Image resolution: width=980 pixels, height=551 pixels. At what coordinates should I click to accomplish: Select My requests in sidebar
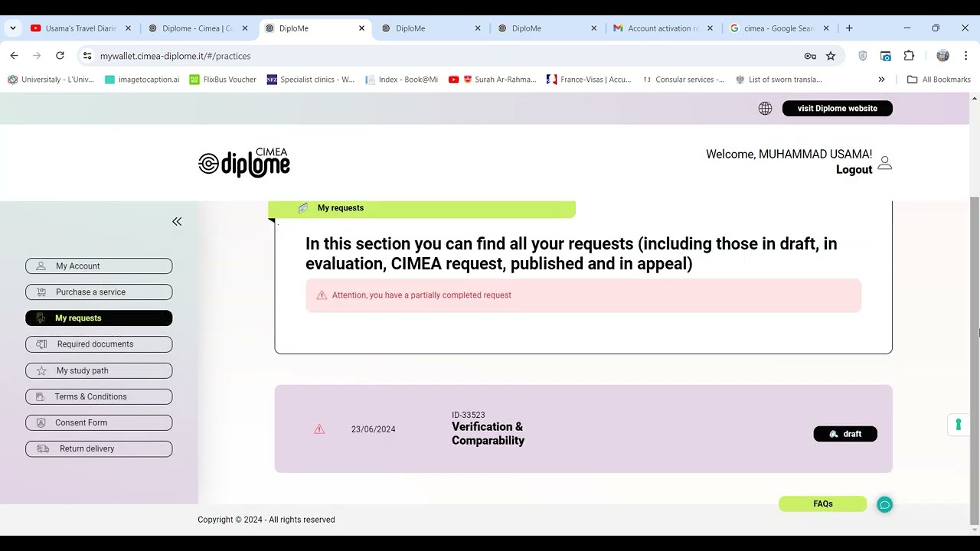coord(99,318)
